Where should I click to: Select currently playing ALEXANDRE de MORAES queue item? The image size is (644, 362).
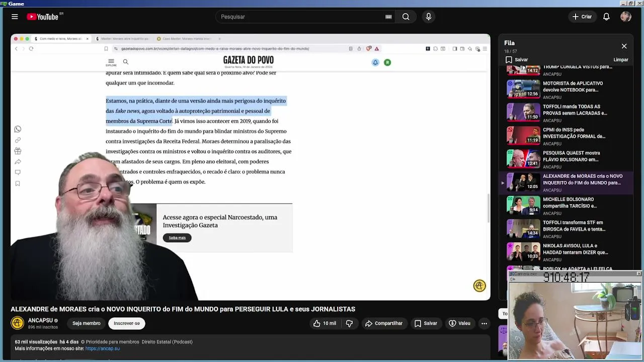point(566,182)
